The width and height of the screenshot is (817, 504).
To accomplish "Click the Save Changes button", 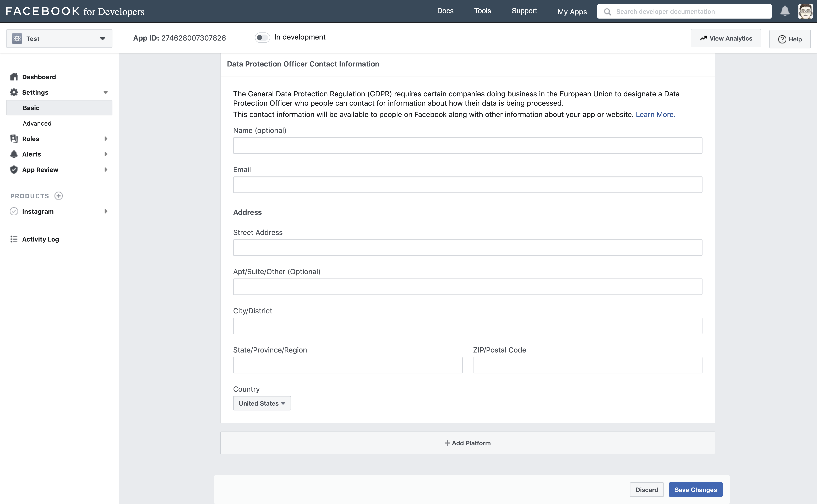I will point(695,490).
